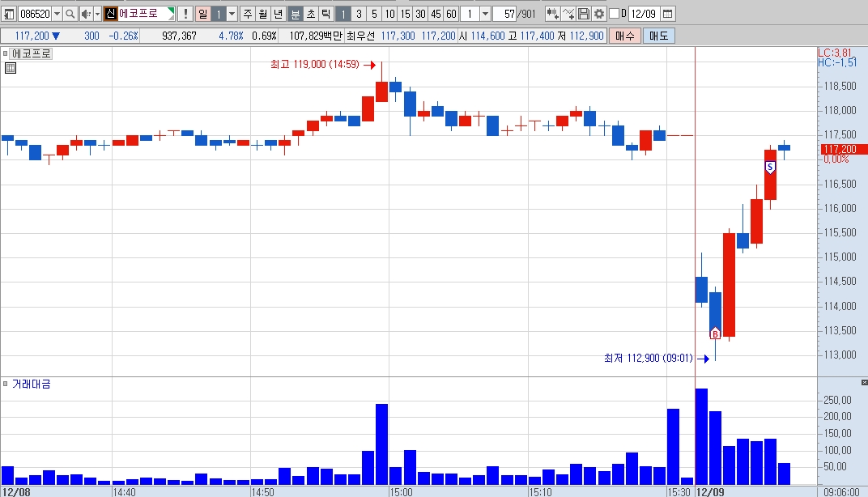Select the 30 minute interval
Screen dimensions: 868x497
[x=421, y=14]
